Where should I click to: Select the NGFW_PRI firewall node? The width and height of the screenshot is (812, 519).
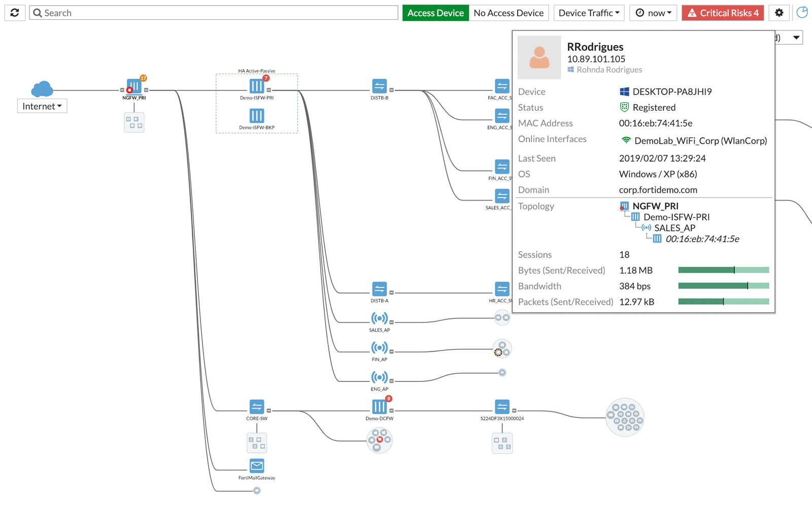point(134,86)
